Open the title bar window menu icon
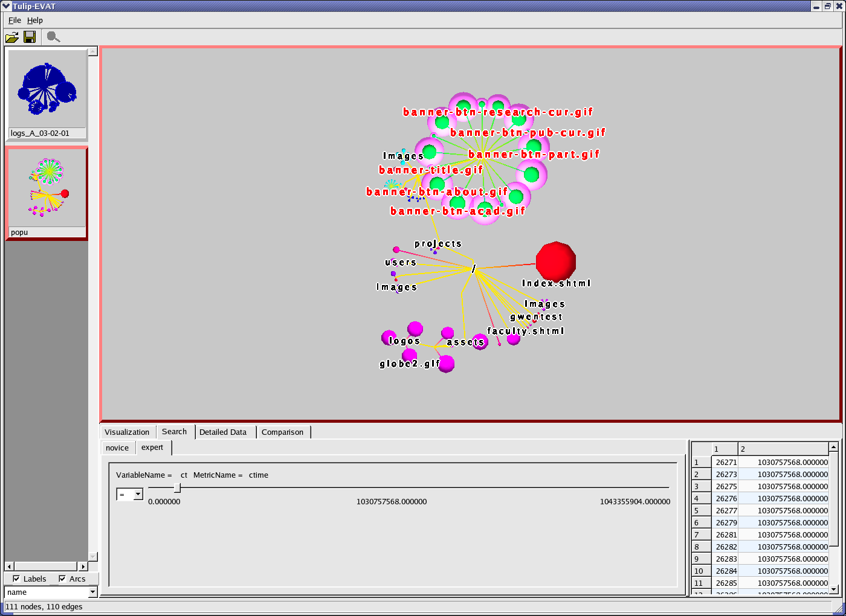846x616 pixels. pos(6,6)
